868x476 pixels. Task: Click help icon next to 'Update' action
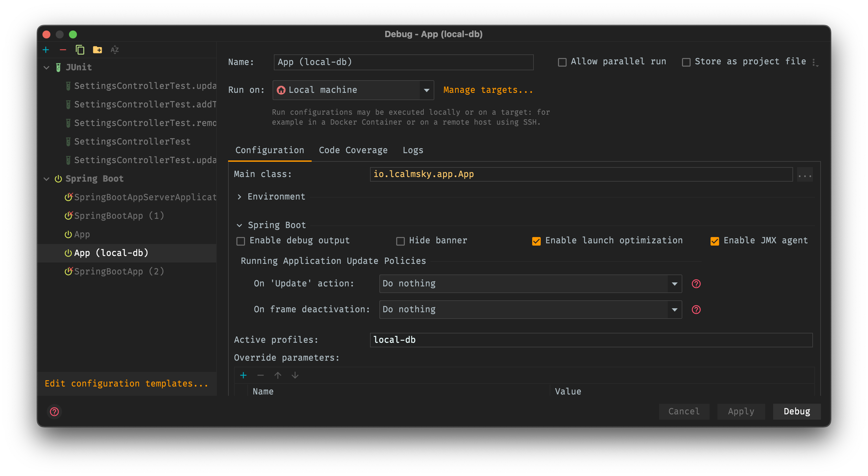click(x=696, y=284)
